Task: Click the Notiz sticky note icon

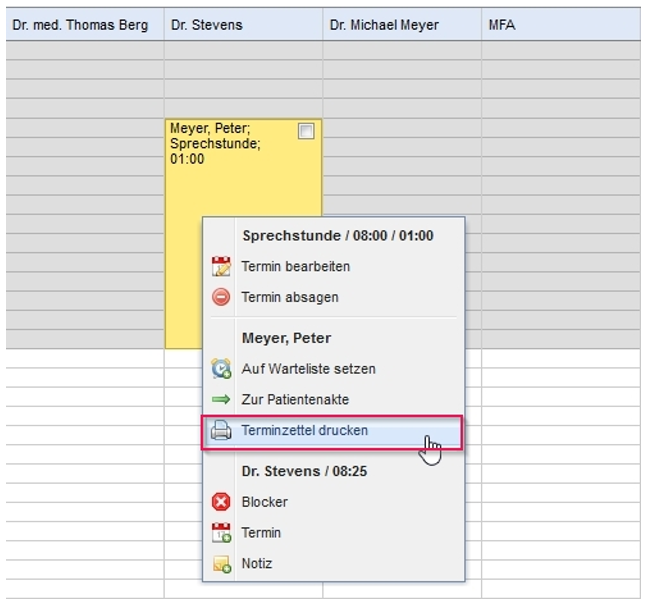Action: (x=221, y=564)
